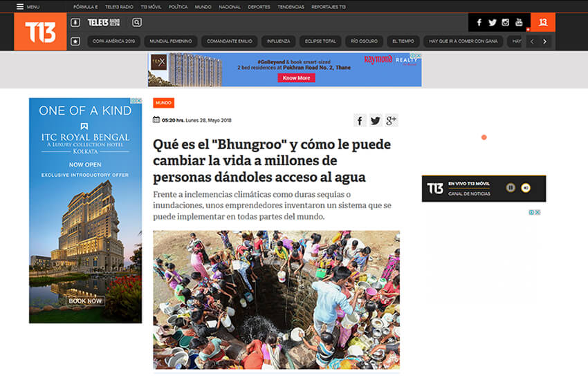Share the article on Facebook
This screenshot has width=588, height=380.
click(x=360, y=120)
